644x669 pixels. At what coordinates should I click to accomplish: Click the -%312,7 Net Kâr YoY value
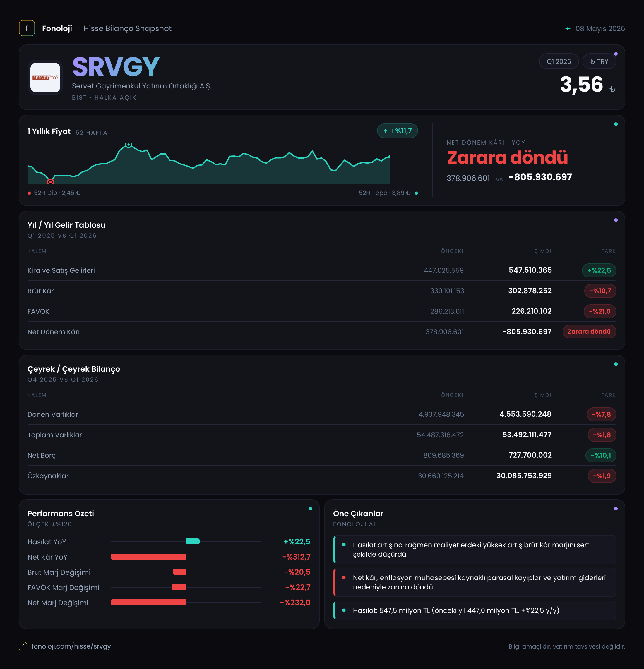coord(297,557)
